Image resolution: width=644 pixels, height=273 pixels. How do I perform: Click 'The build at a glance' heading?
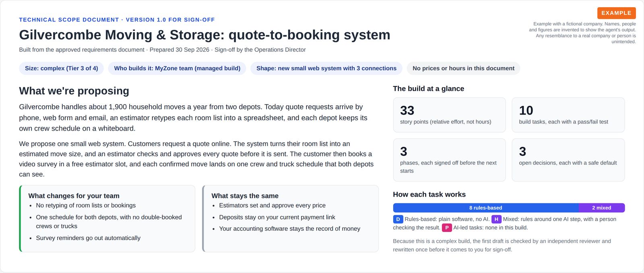pos(429,89)
